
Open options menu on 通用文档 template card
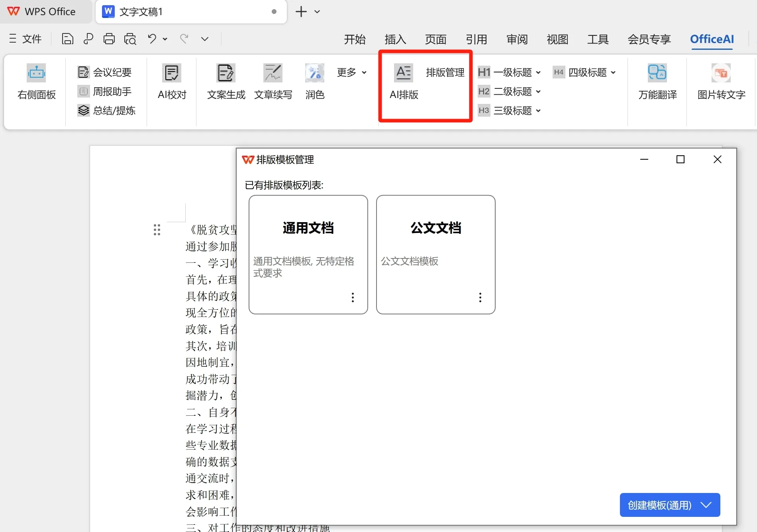pyautogui.click(x=352, y=297)
